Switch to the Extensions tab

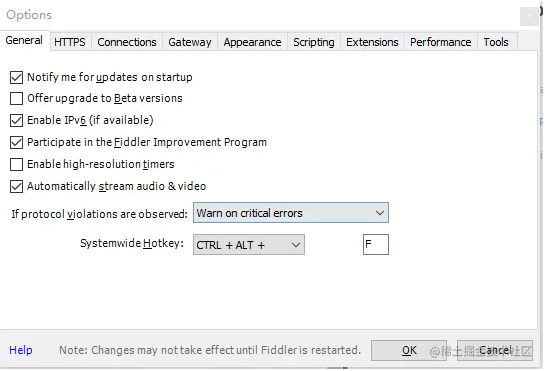pyautogui.click(x=372, y=42)
